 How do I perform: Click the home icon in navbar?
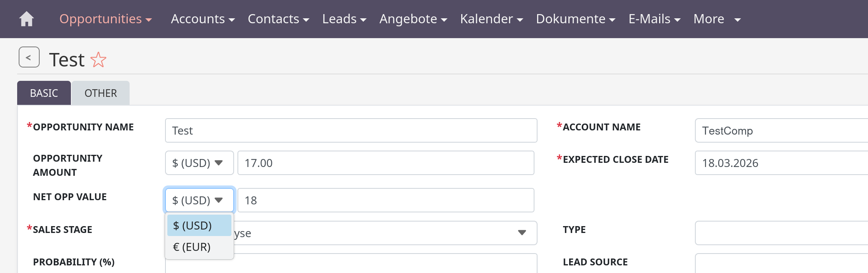pos(27,19)
